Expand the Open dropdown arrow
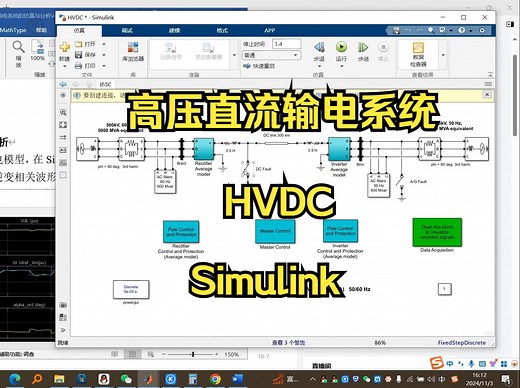The image size is (520, 388). point(104,44)
